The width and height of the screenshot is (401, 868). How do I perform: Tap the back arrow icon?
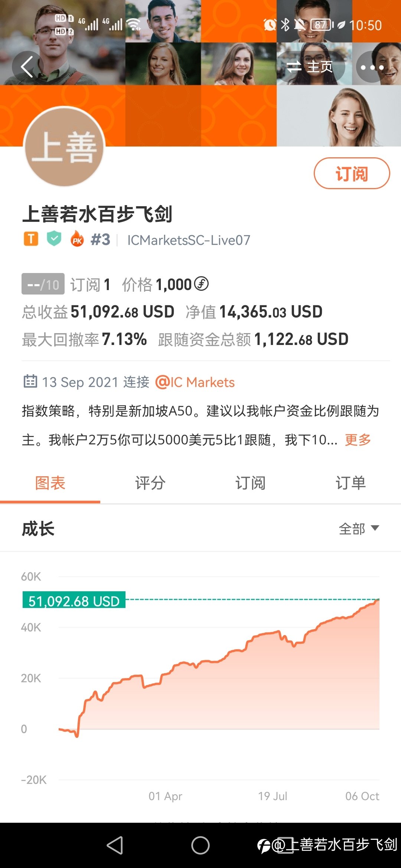(27, 67)
